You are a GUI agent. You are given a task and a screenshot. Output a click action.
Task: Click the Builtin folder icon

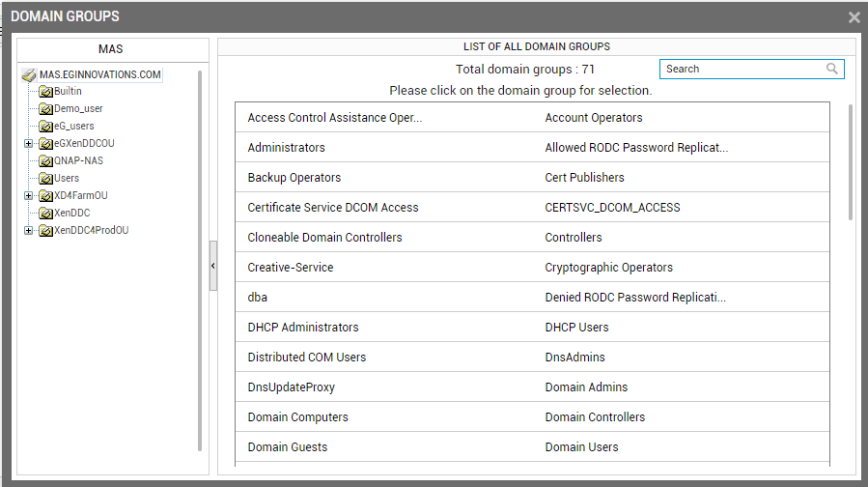[46, 92]
